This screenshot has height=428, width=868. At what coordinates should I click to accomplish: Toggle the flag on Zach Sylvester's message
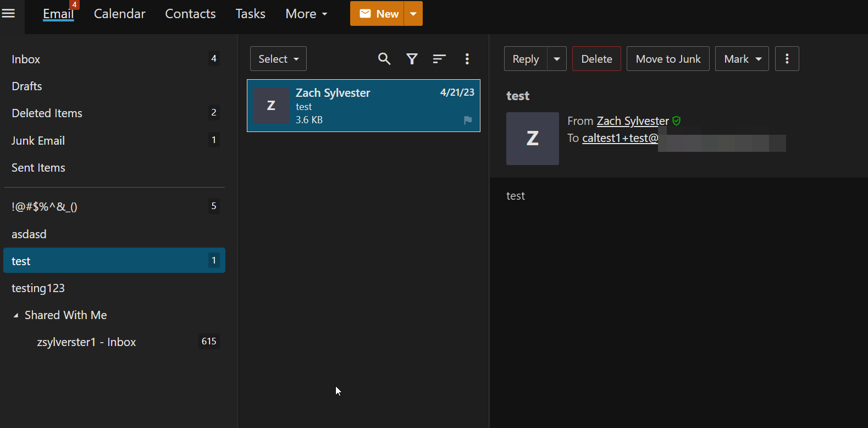(468, 120)
